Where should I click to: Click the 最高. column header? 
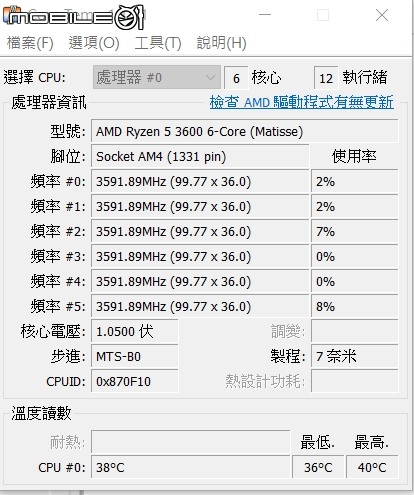(x=371, y=442)
